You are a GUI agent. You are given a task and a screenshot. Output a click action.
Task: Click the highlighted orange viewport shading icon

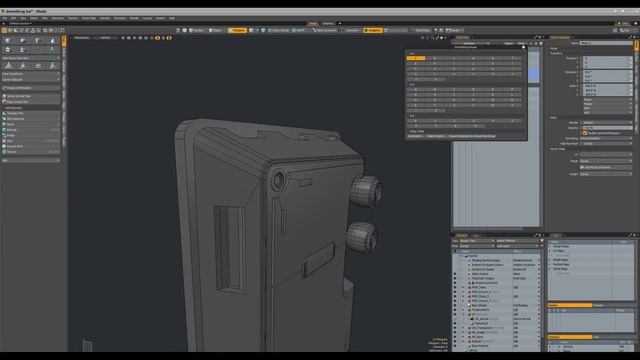point(158,38)
